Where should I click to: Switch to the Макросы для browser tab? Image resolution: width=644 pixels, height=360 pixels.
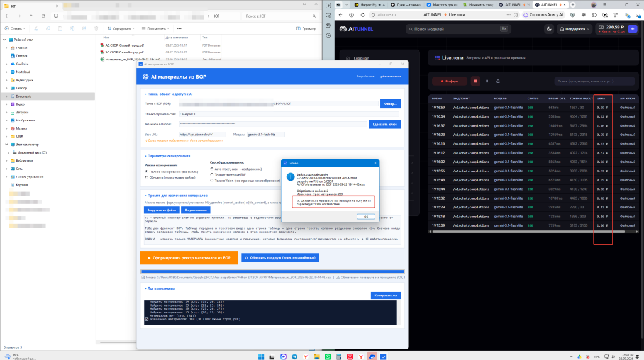point(441,5)
